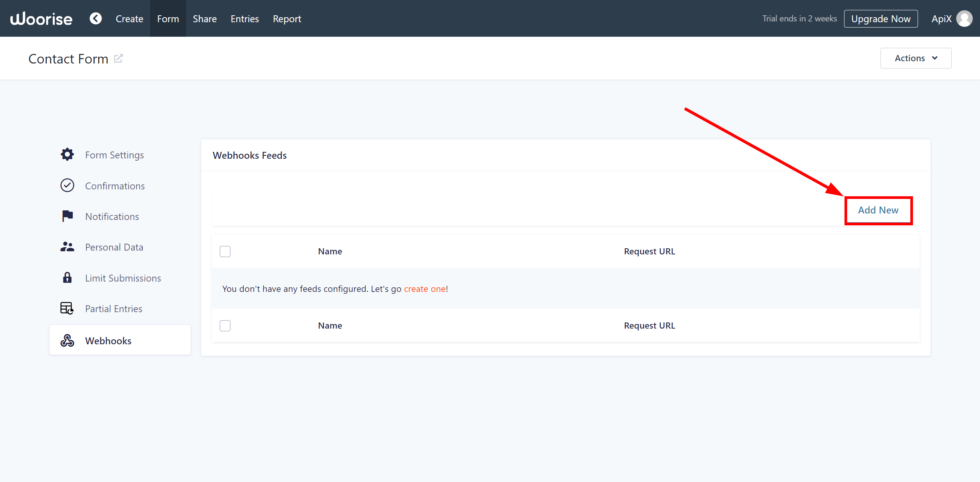Click the Notifications flag icon
The height and width of the screenshot is (482, 980).
coord(67,216)
